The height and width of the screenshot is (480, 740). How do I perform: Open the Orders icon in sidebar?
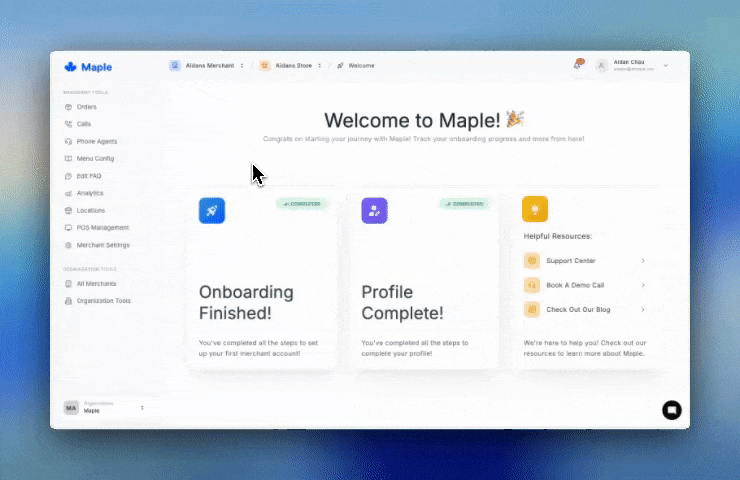[x=68, y=107]
